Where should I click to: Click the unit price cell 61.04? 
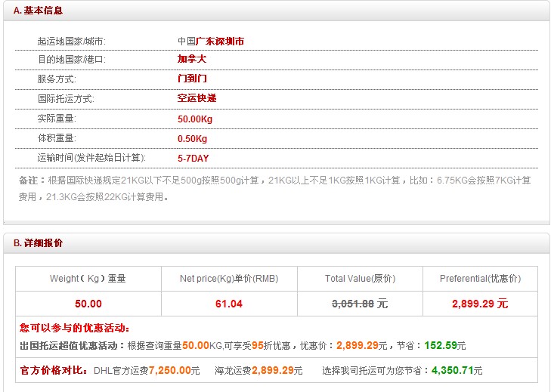229,304
